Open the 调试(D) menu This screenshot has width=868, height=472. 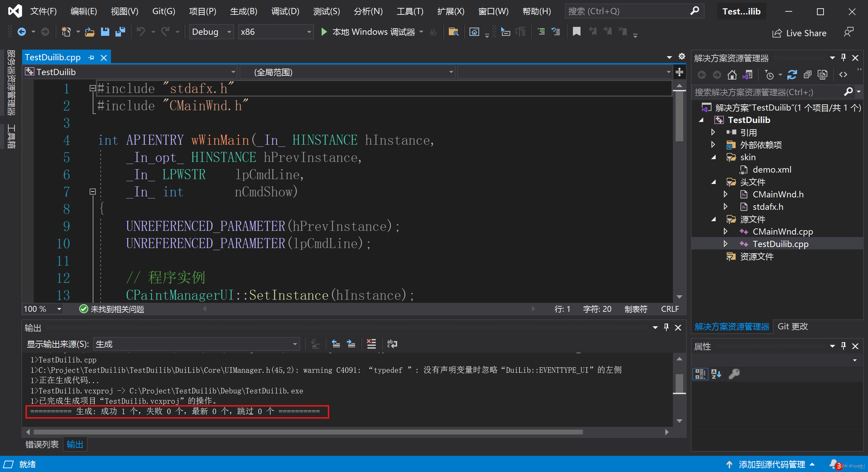click(285, 11)
